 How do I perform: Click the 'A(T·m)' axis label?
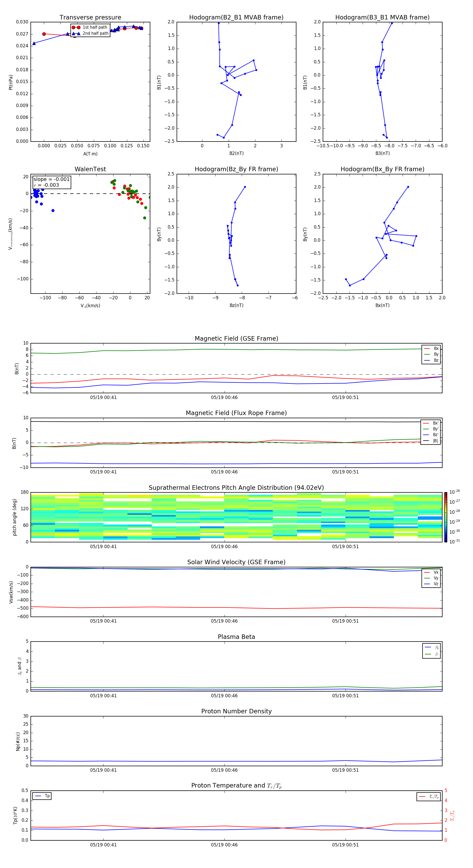click(x=90, y=154)
